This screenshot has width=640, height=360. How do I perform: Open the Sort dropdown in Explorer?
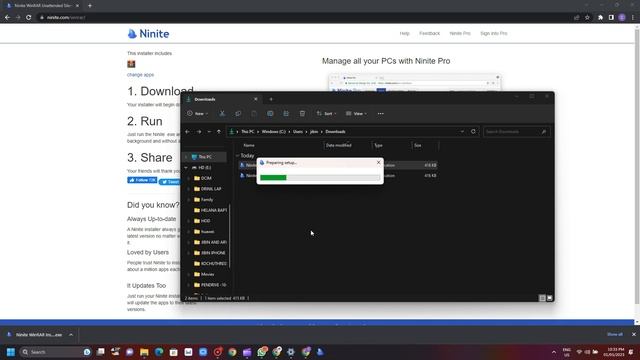(326, 113)
